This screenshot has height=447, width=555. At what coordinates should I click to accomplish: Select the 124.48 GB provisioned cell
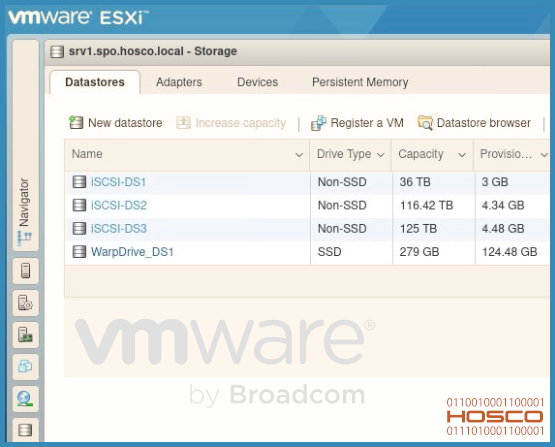(x=513, y=252)
